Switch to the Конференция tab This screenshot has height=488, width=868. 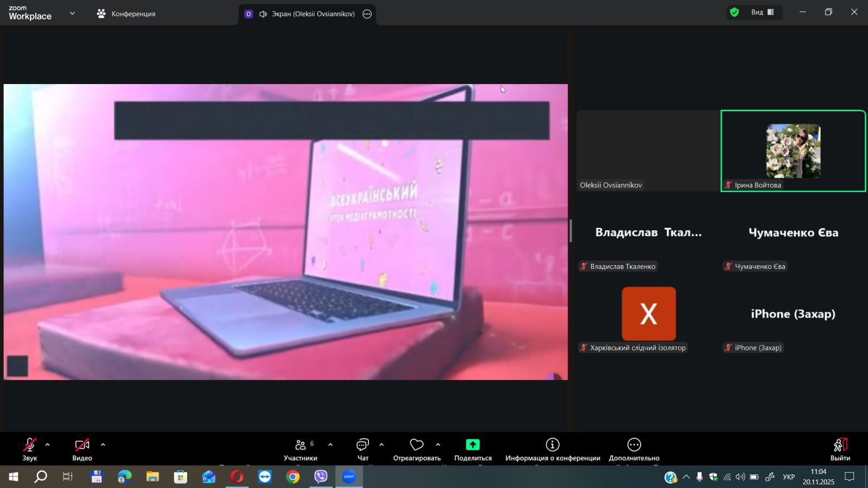[126, 14]
